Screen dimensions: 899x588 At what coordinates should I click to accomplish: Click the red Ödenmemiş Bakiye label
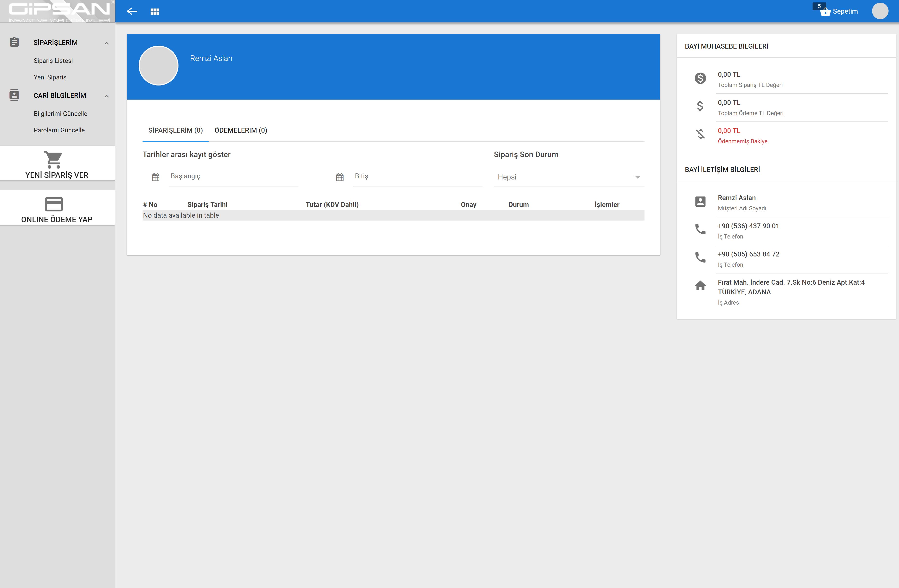point(742,141)
